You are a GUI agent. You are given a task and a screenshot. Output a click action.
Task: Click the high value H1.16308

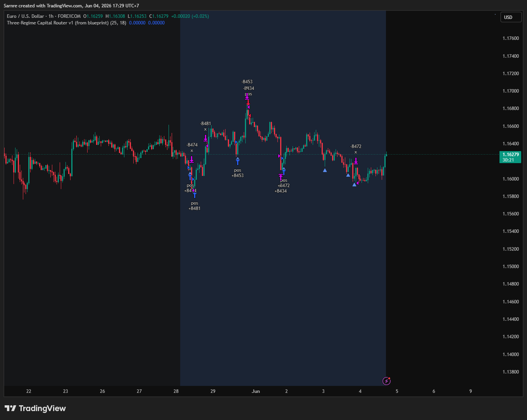point(115,16)
